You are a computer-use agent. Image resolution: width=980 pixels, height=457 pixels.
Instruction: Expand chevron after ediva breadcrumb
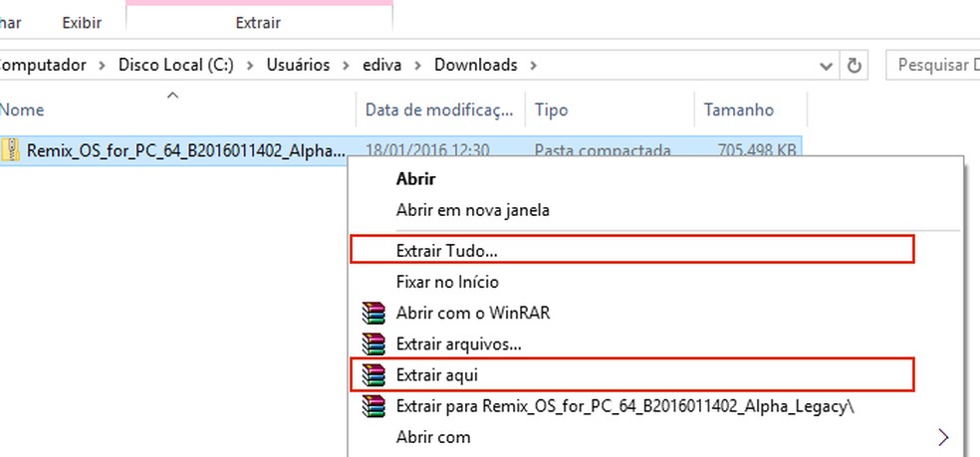[418, 65]
